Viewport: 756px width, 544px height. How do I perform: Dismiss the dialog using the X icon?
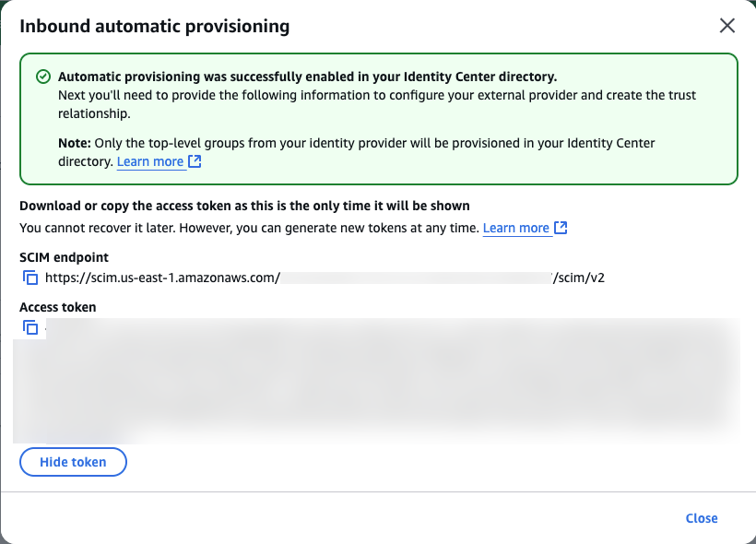727,26
